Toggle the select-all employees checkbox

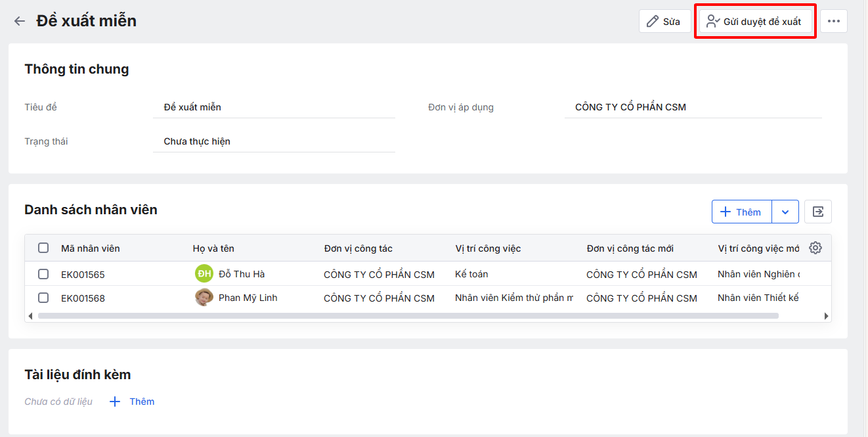tap(43, 248)
